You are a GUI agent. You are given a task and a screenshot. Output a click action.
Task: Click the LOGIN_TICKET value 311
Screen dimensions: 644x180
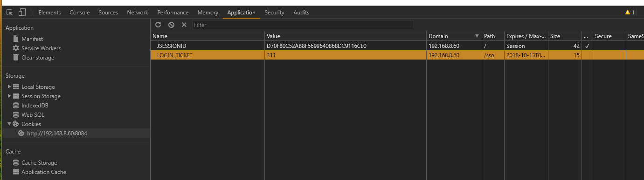tap(271, 55)
